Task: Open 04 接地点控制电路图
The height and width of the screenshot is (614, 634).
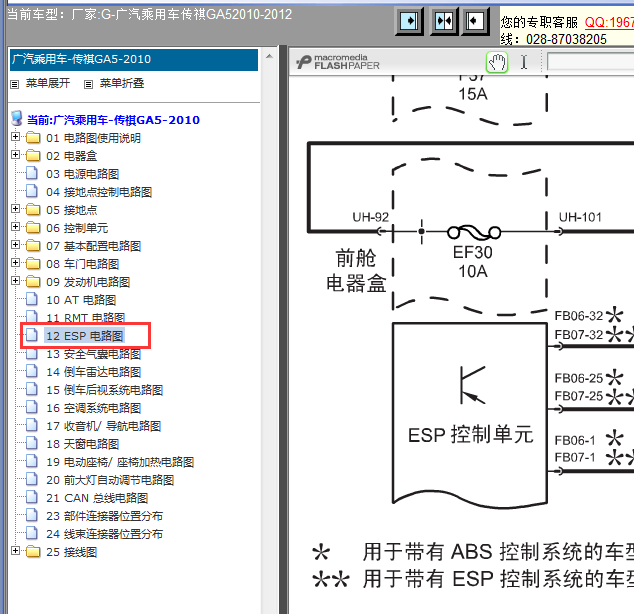Action: click(x=99, y=192)
